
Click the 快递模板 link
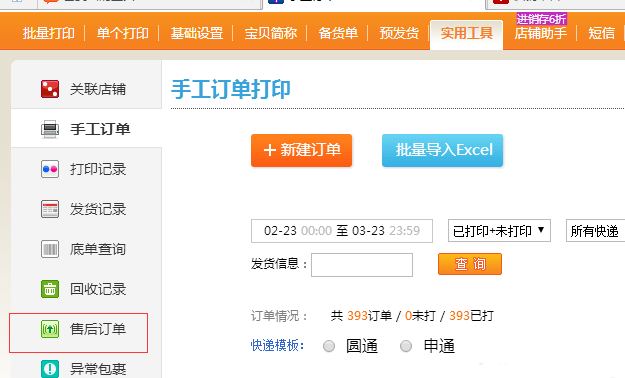tap(277, 345)
